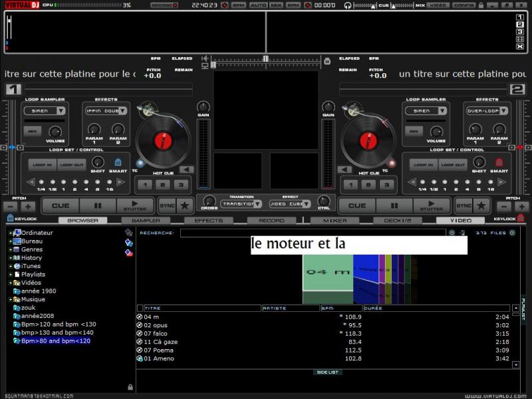Open left deck Siren sampler dropdown

[x=45, y=111]
